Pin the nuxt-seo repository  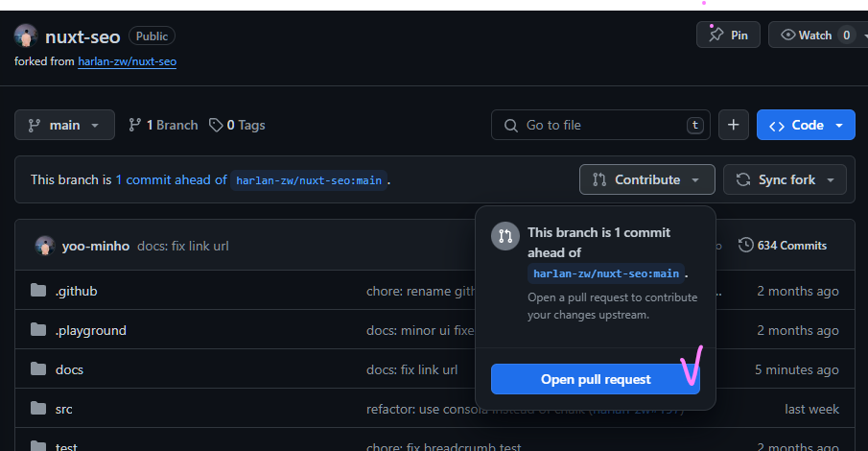[x=728, y=35]
